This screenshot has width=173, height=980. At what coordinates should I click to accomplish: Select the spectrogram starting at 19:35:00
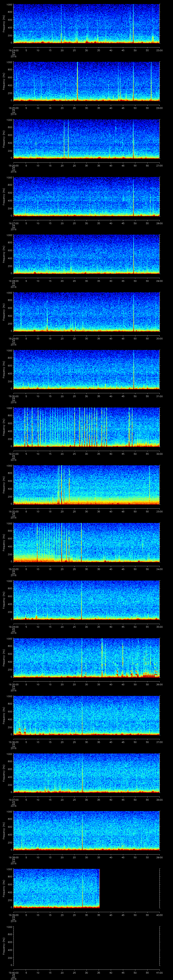pyautogui.click(x=86, y=657)
